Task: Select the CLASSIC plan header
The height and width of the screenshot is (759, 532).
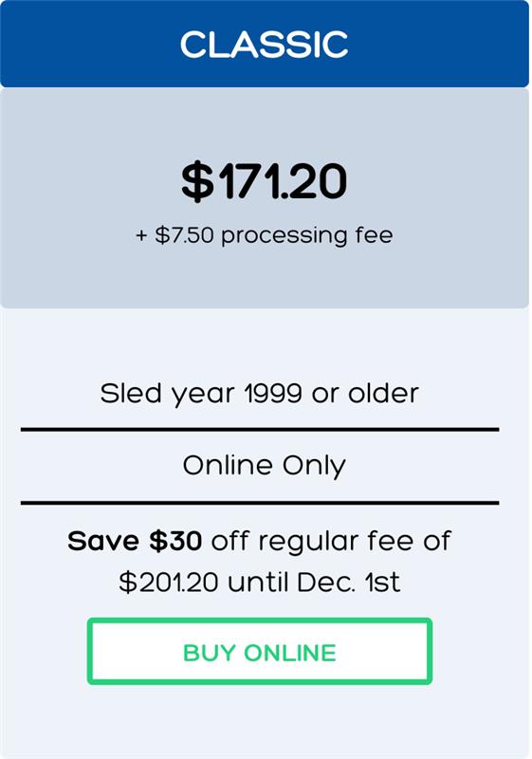Action: [x=265, y=44]
